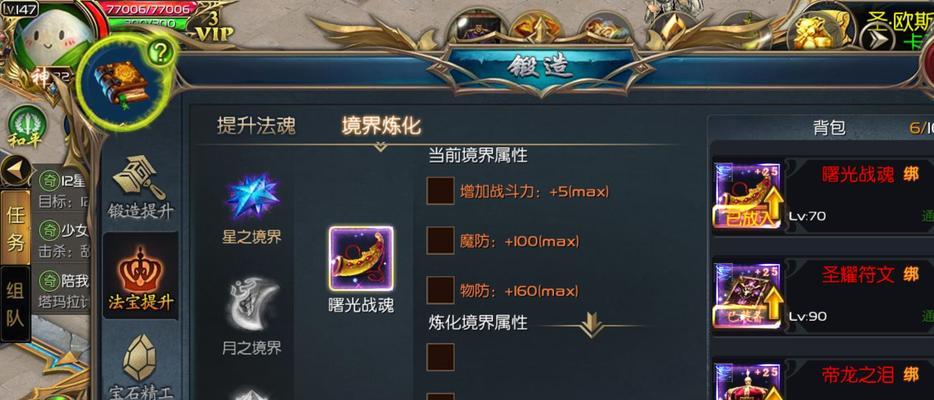
Task: Click the 组队 side button
Action: (x=15, y=304)
